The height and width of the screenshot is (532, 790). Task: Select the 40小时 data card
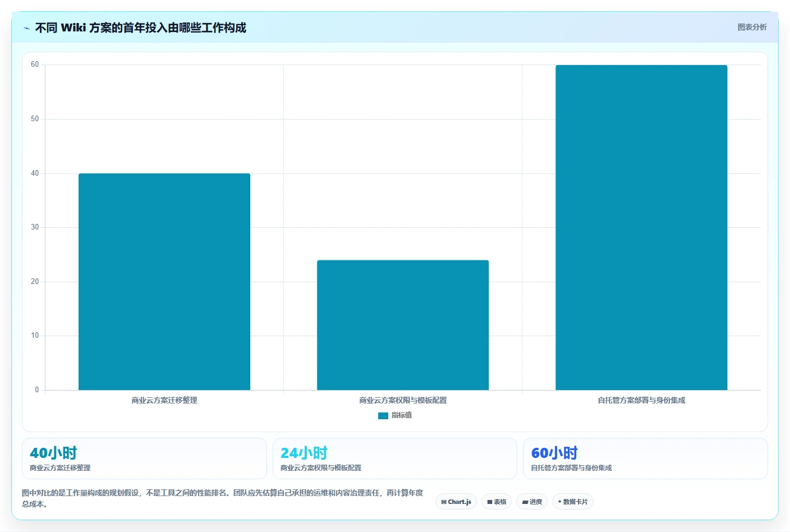(144, 458)
